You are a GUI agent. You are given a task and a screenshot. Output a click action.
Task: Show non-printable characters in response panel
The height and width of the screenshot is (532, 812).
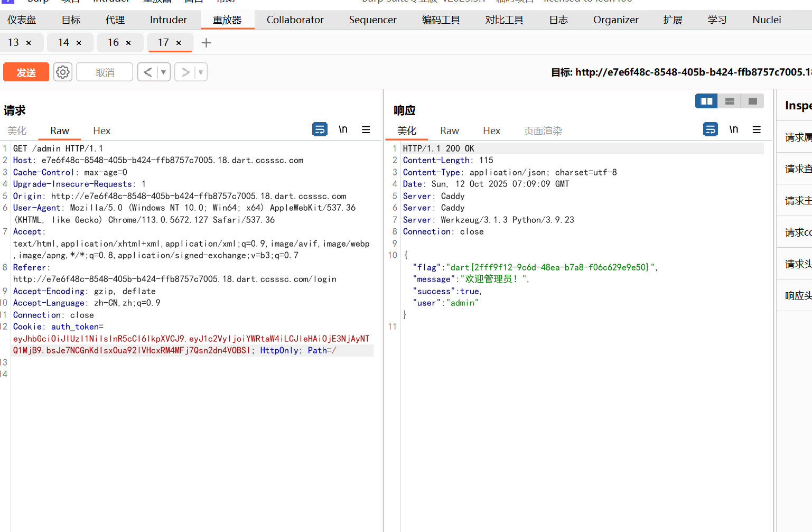[x=733, y=129]
